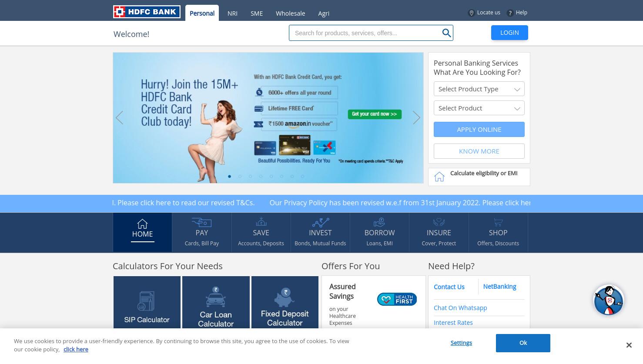The height and width of the screenshot is (364, 643).
Task: Select the last carousel dot
Action: 302,176
